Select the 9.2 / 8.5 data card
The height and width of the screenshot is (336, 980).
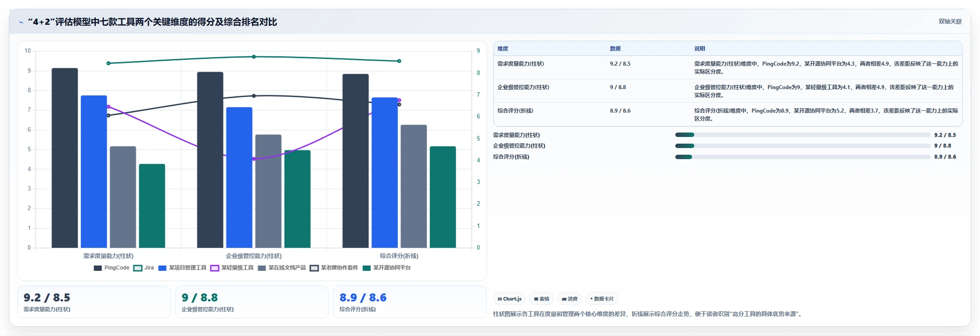[x=94, y=302]
